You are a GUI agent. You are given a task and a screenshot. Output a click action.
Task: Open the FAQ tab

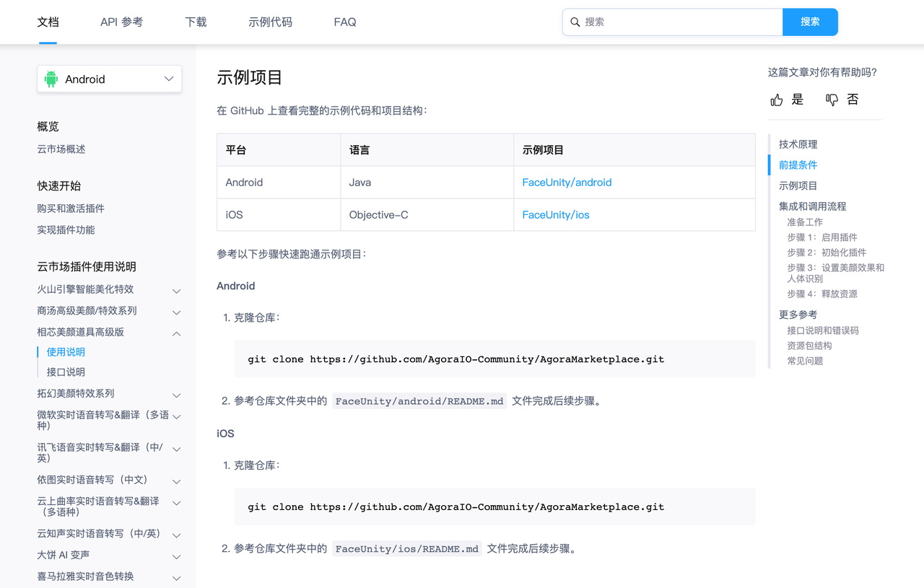click(345, 22)
